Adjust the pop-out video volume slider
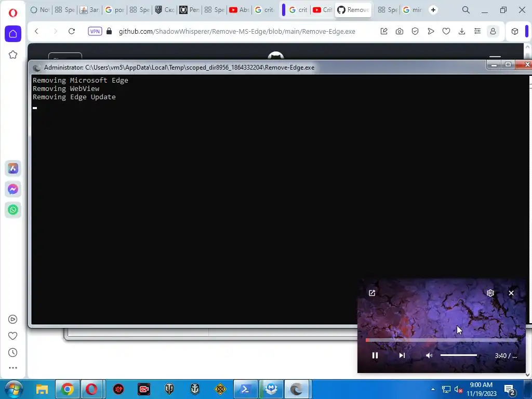 [459, 355]
